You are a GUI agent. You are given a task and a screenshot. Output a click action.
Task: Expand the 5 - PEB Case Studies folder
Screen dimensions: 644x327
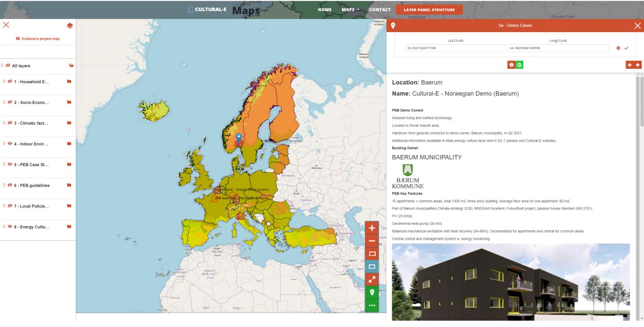point(69,164)
